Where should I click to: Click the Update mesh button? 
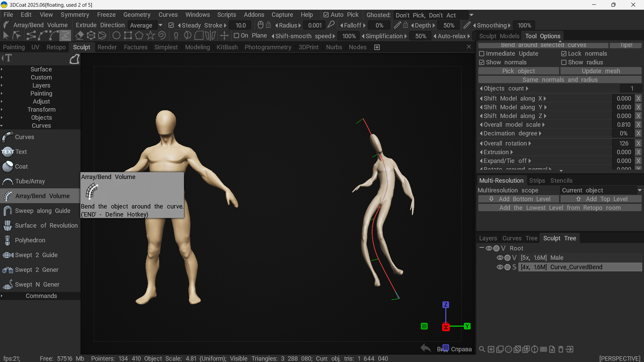click(x=601, y=71)
